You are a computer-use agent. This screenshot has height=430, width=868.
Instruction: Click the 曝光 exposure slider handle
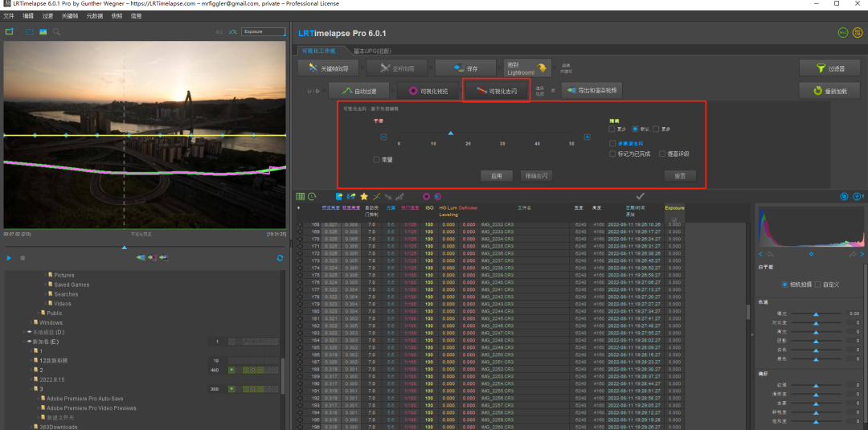tap(817, 313)
